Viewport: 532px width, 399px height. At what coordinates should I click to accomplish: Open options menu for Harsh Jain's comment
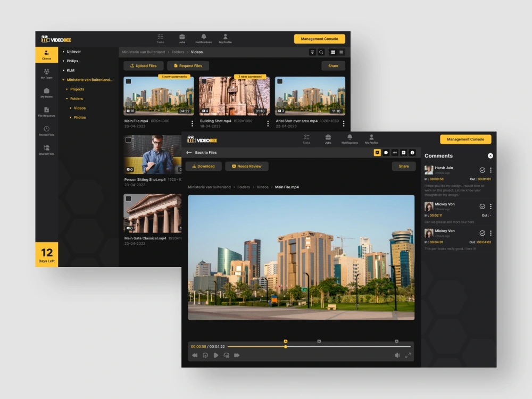(491, 170)
